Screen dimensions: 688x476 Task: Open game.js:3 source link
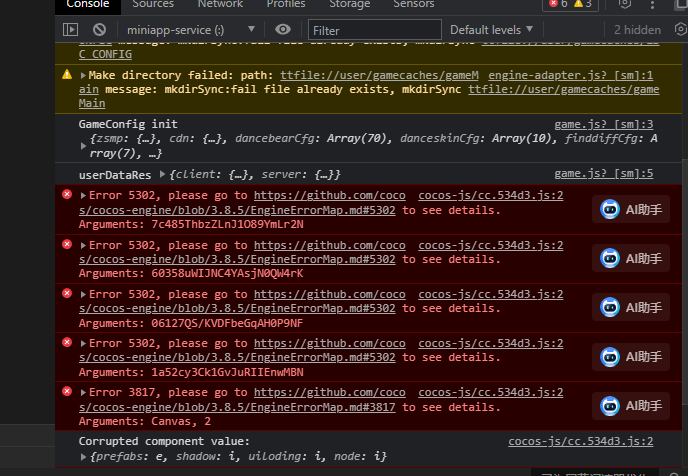click(x=603, y=125)
